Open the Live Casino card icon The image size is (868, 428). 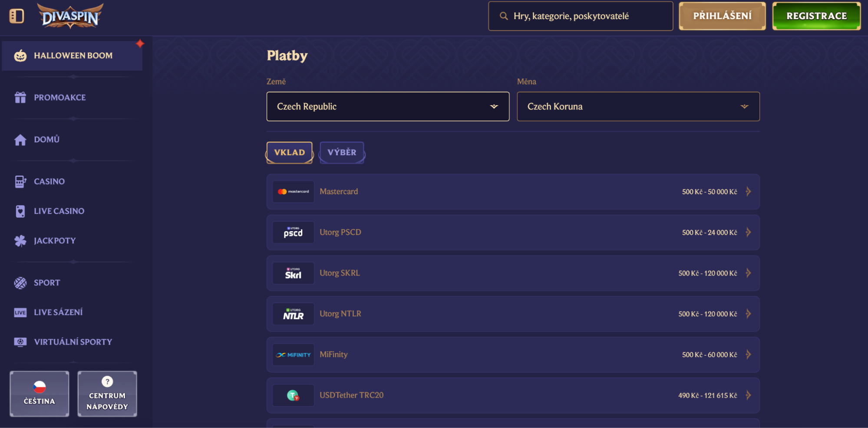pos(20,211)
